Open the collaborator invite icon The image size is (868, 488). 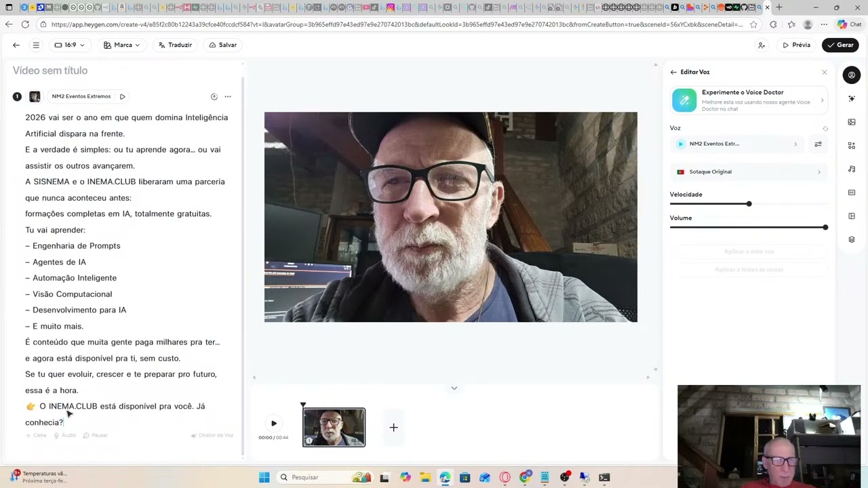click(x=762, y=45)
